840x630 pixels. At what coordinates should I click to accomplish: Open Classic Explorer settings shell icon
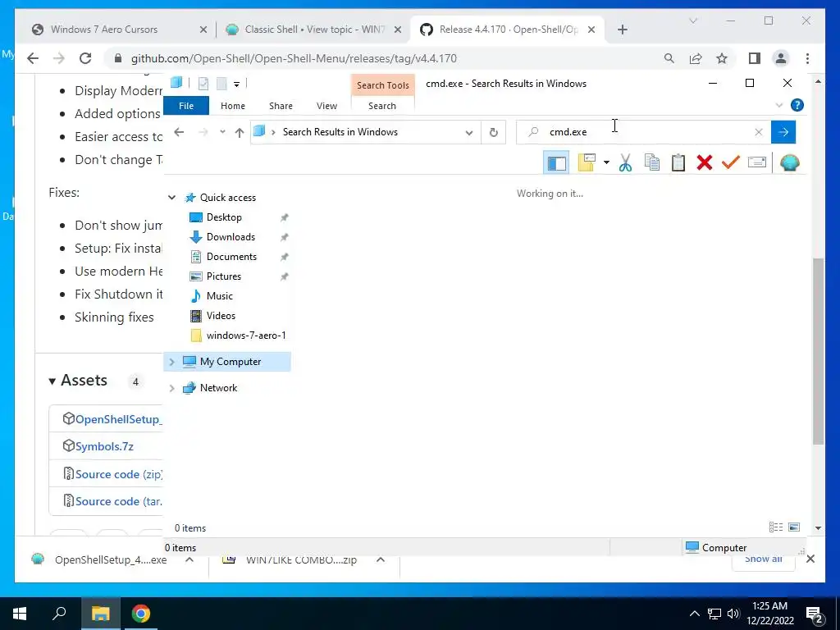click(790, 162)
